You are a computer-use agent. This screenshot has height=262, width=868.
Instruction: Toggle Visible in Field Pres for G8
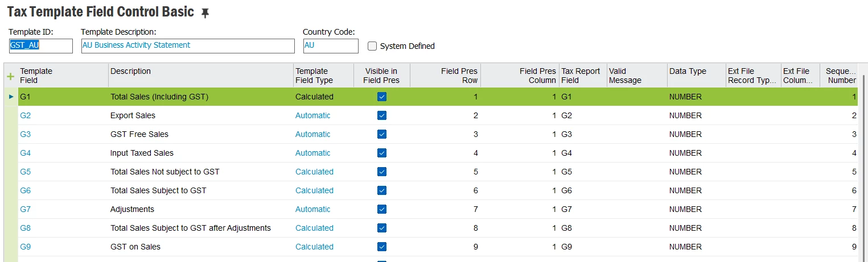[x=382, y=228]
